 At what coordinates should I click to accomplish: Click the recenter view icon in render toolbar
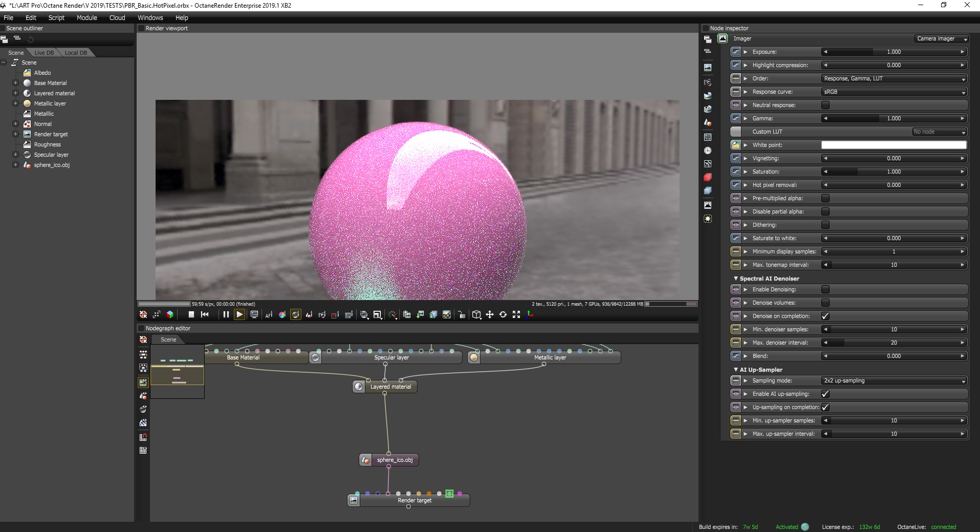[143, 315]
